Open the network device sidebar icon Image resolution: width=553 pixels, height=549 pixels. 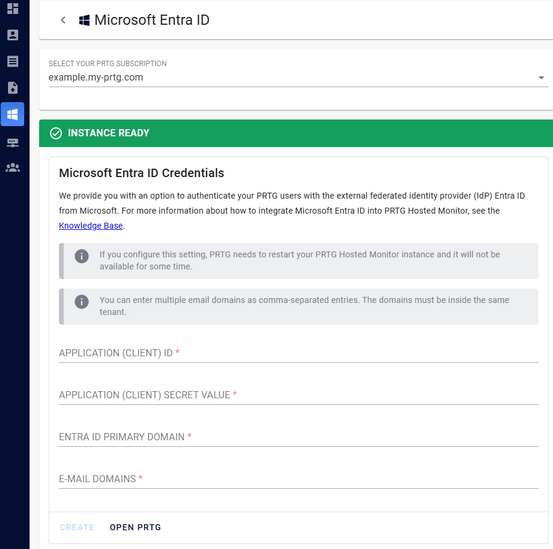point(13,142)
